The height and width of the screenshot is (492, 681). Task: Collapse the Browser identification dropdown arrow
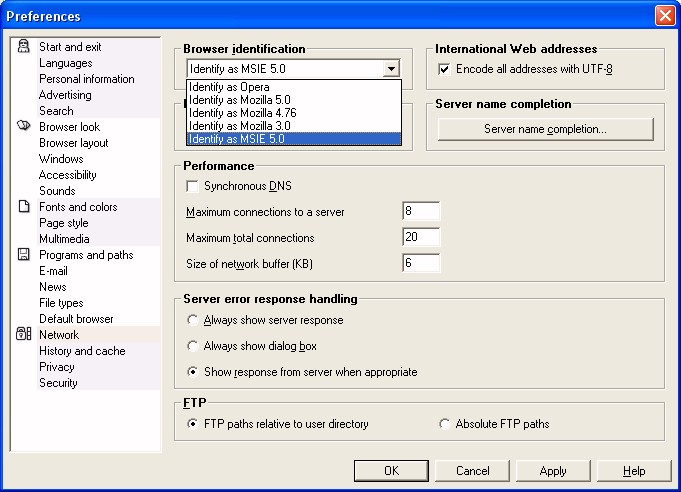pyautogui.click(x=391, y=69)
